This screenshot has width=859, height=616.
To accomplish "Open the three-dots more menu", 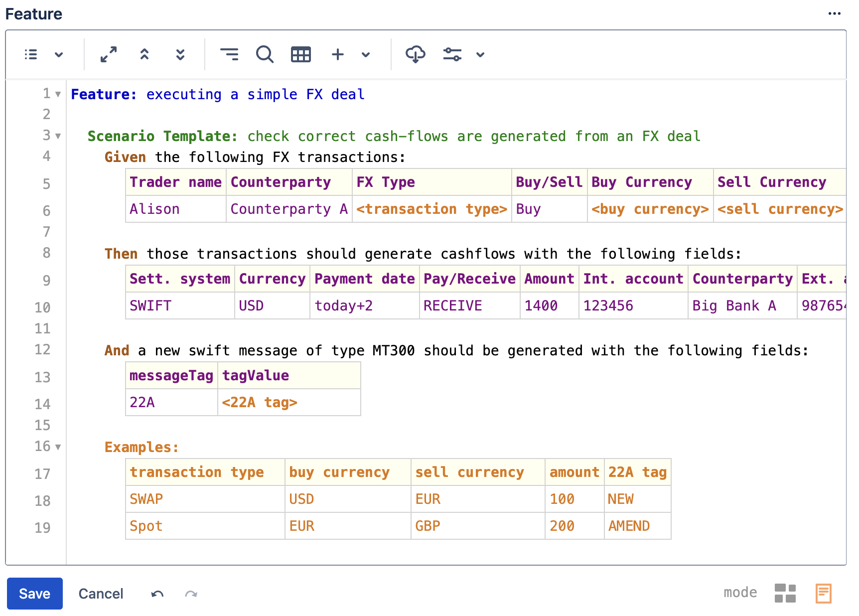I will pyautogui.click(x=835, y=13).
